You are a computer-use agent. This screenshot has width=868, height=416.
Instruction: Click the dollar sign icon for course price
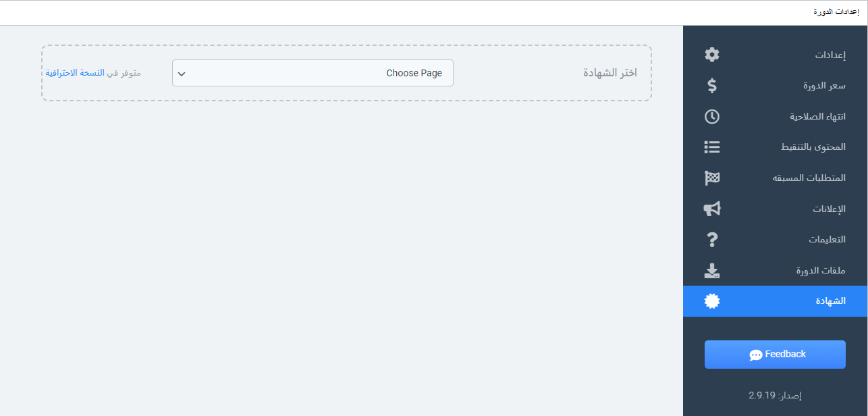(x=712, y=86)
